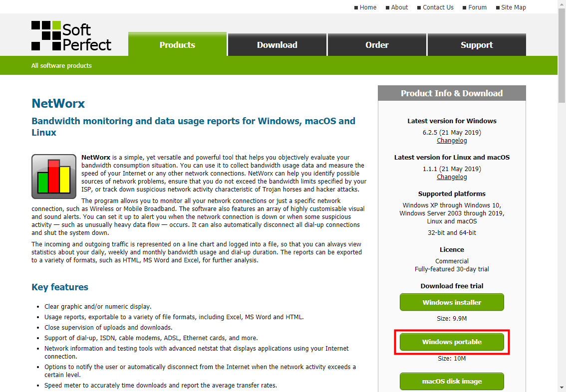
Task: Open the Support tab
Action: tap(477, 45)
